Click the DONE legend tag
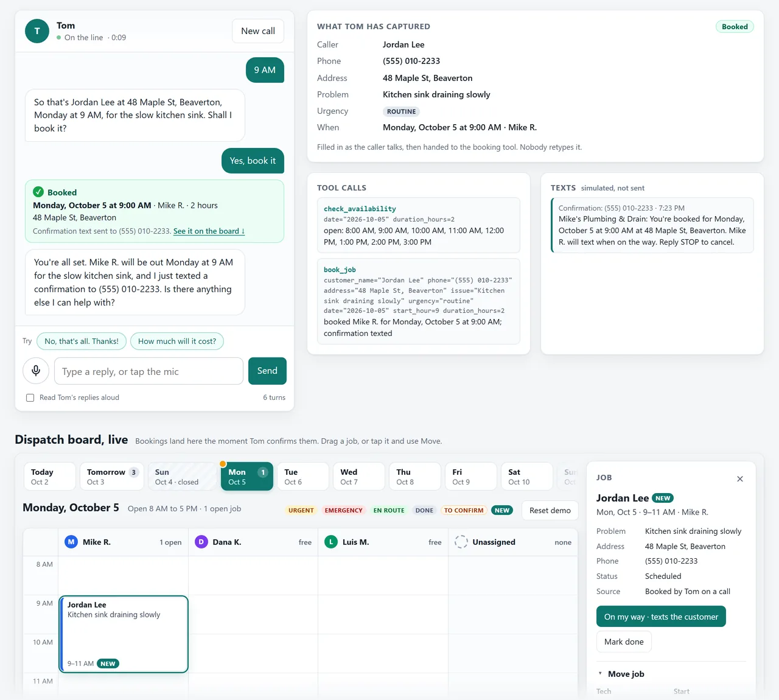The width and height of the screenshot is (779, 700). tap(424, 511)
